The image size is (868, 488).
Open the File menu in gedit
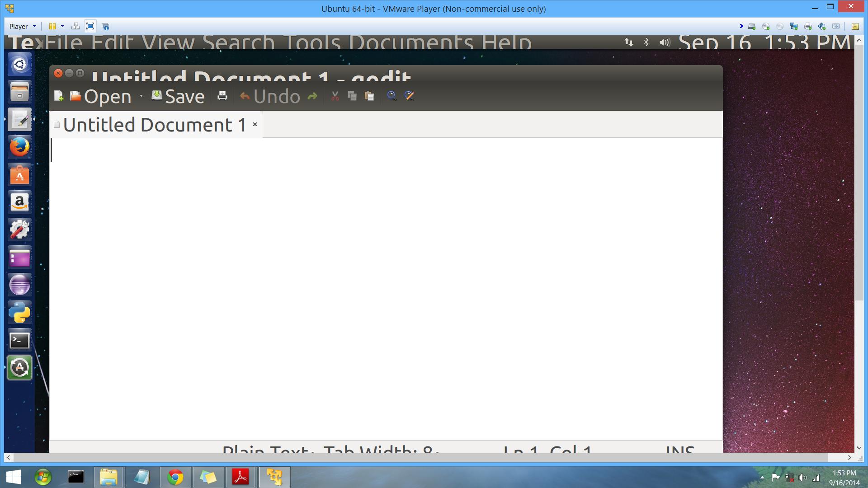coord(60,42)
